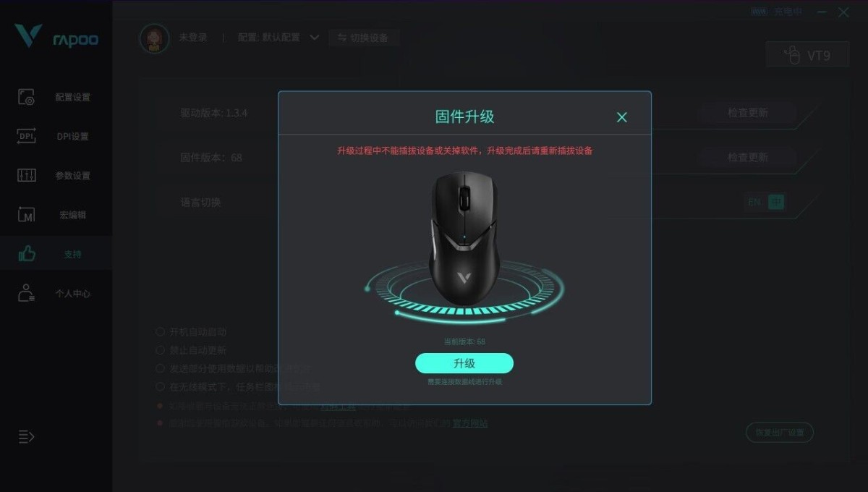This screenshot has width=868, height=492.
Task: Open the 个人中心 user icon
Action: point(27,293)
